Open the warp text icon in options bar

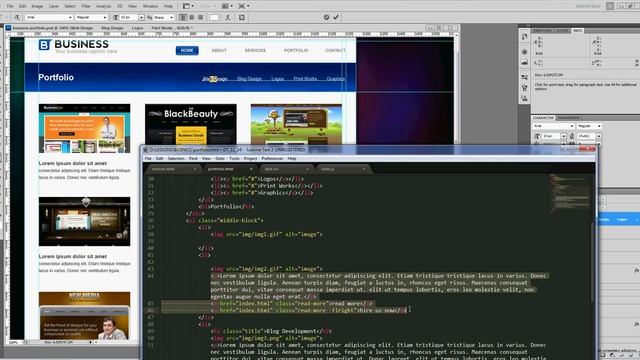228,17
